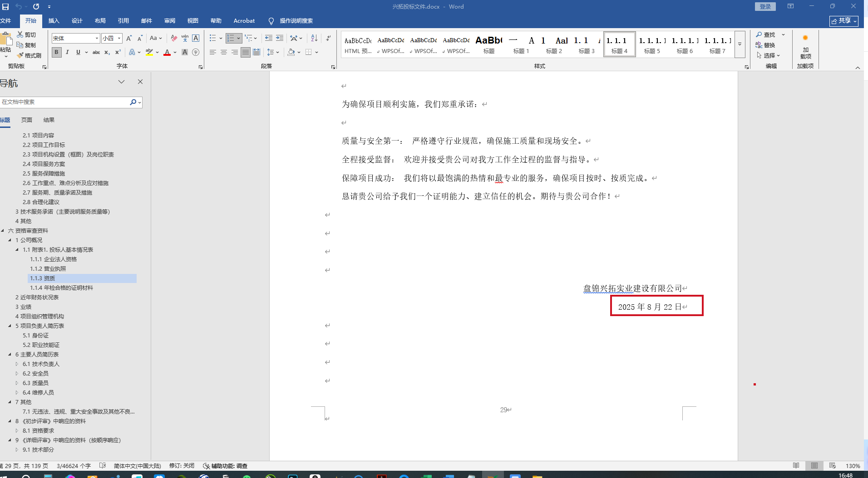
Task: Redo the last action in the quick access toolbar
Action: pyautogui.click(x=36, y=7)
